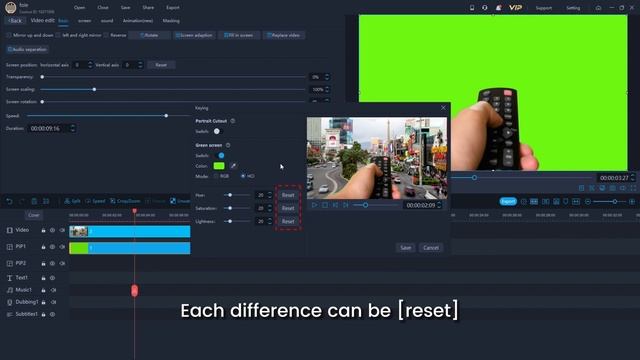The height and width of the screenshot is (360, 640).
Task: Adjust the Saturation value stepper
Action: tap(269, 208)
